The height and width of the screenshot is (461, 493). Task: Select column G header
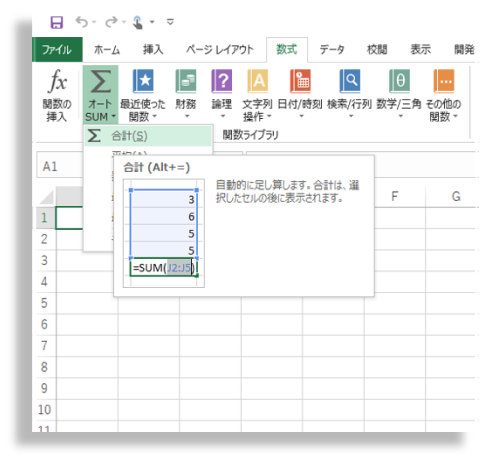pyautogui.click(x=456, y=196)
